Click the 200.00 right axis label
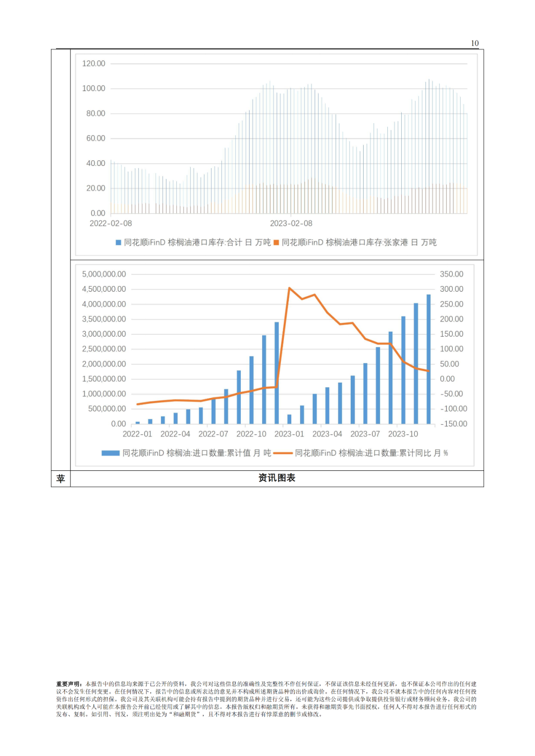The width and height of the screenshot is (535, 756). pos(452,319)
